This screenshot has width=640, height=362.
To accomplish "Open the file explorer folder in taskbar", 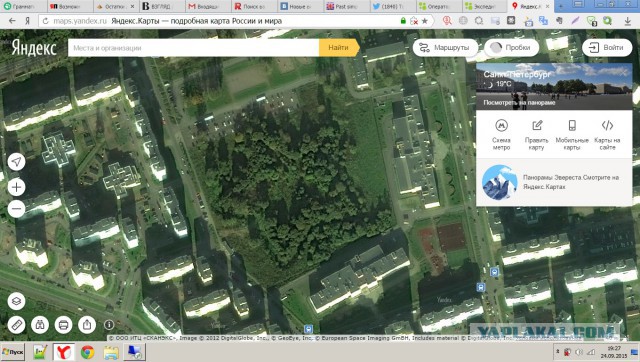I will (111, 352).
